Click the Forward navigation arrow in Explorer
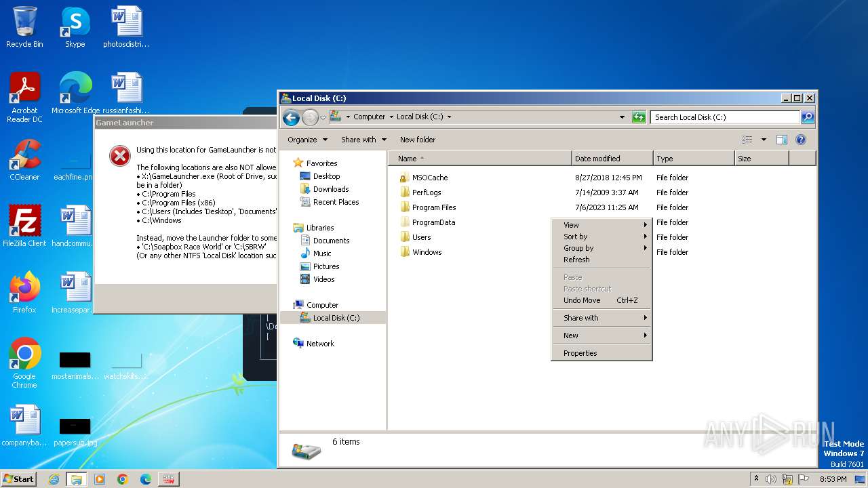 coord(310,117)
